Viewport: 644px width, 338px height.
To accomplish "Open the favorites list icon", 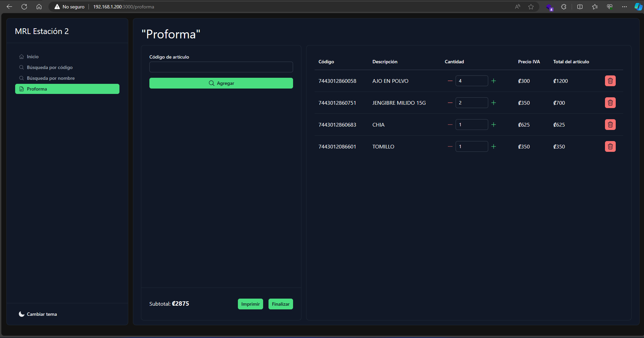I will 595,7.
